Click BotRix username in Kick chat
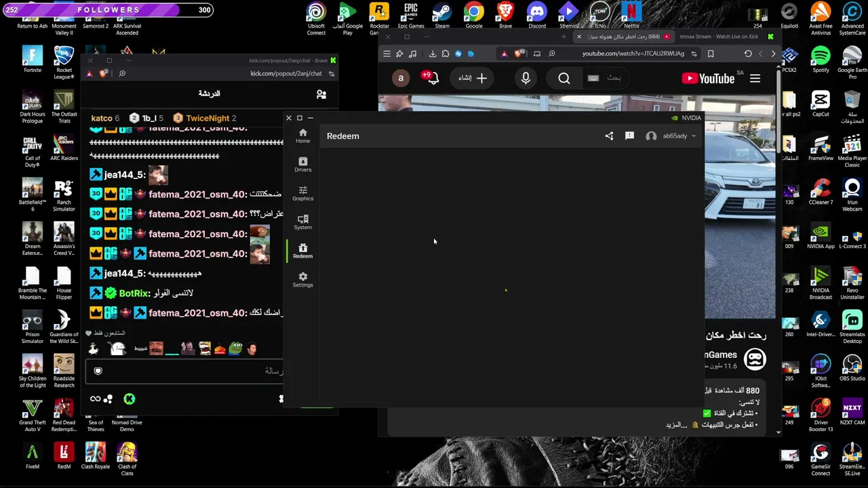This screenshot has width=868, height=488. (134, 293)
